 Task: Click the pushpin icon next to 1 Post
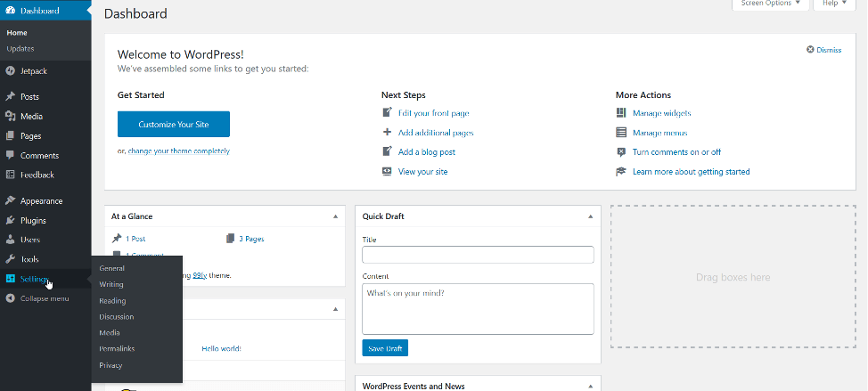[x=116, y=239]
